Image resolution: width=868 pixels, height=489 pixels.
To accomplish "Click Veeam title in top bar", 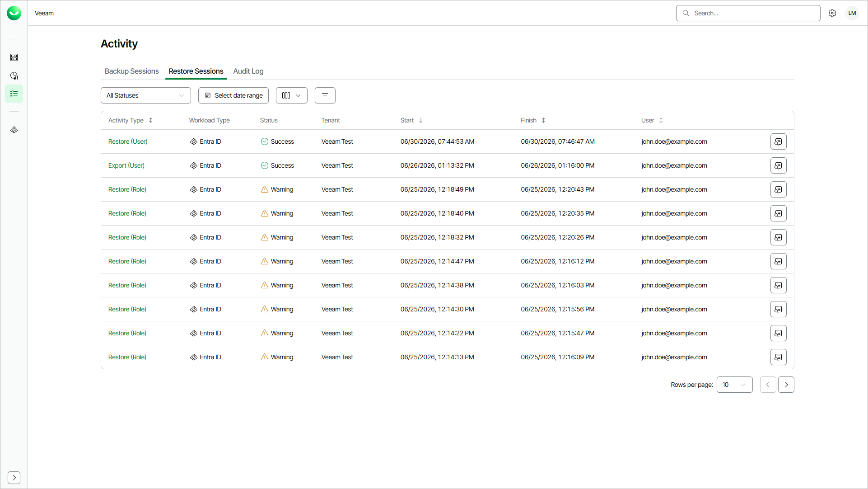I will coord(44,13).
